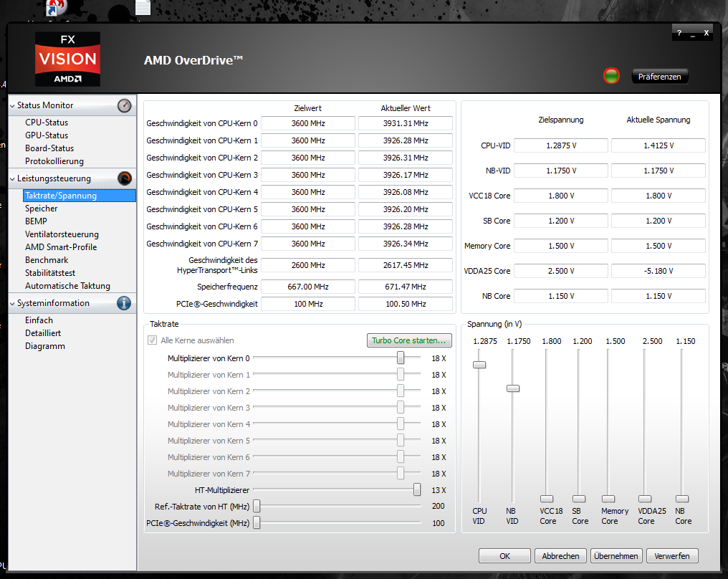Click Speicherfrequenz Zielwert 667.00 MHz field
728x579 pixels.
click(x=308, y=287)
